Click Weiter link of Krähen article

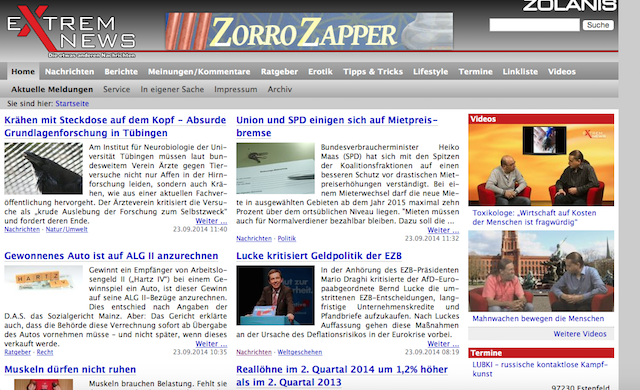click(211, 221)
